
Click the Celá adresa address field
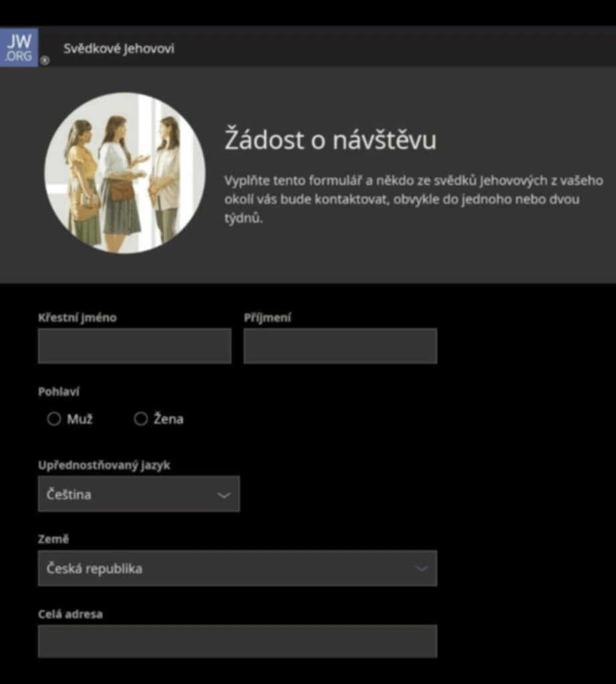[x=237, y=641]
